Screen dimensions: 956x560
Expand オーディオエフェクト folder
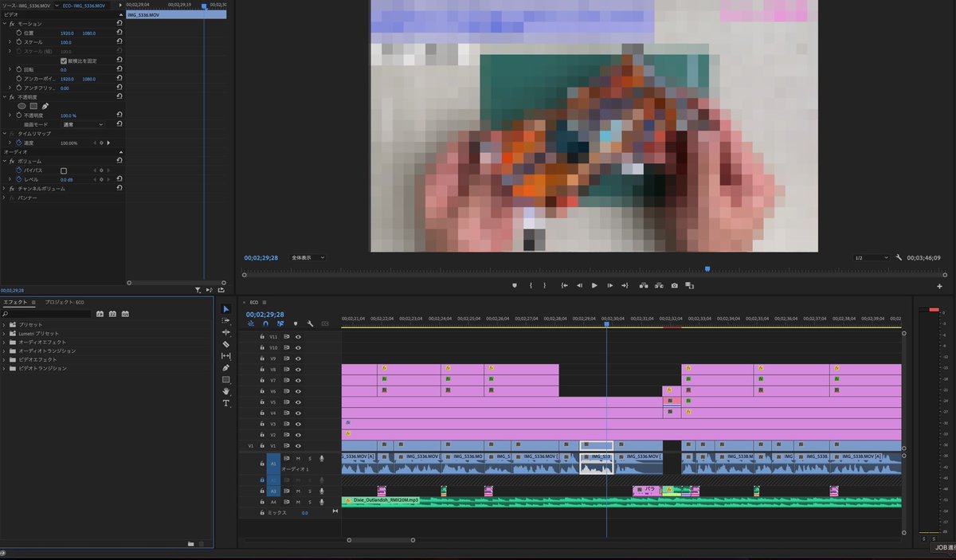5,343
